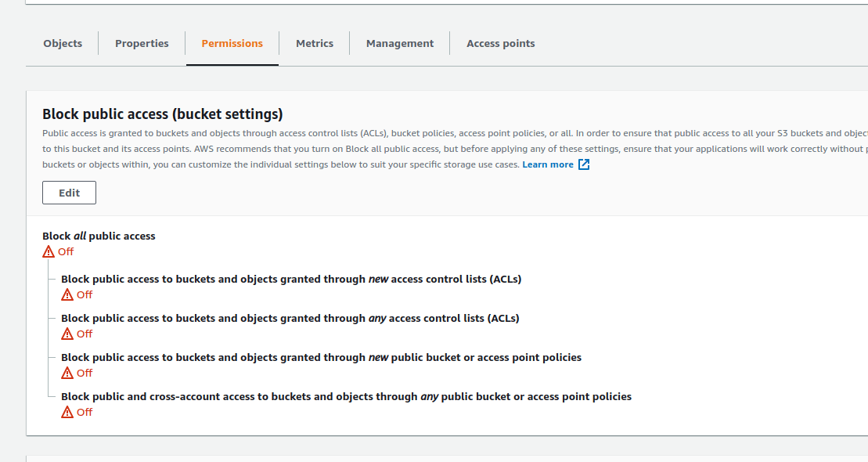Open the Properties tab
868x462 pixels.
[x=142, y=43]
